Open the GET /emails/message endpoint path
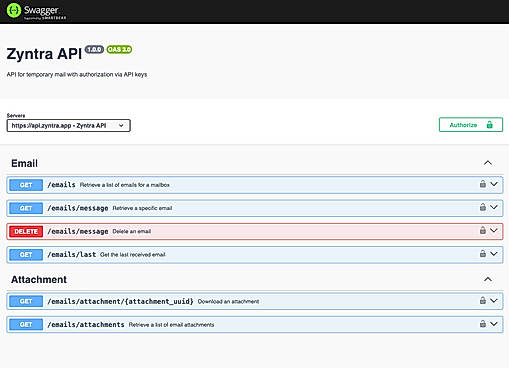Image resolution: width=509 pixels, height=368 pixels. [x=78, y=208]
